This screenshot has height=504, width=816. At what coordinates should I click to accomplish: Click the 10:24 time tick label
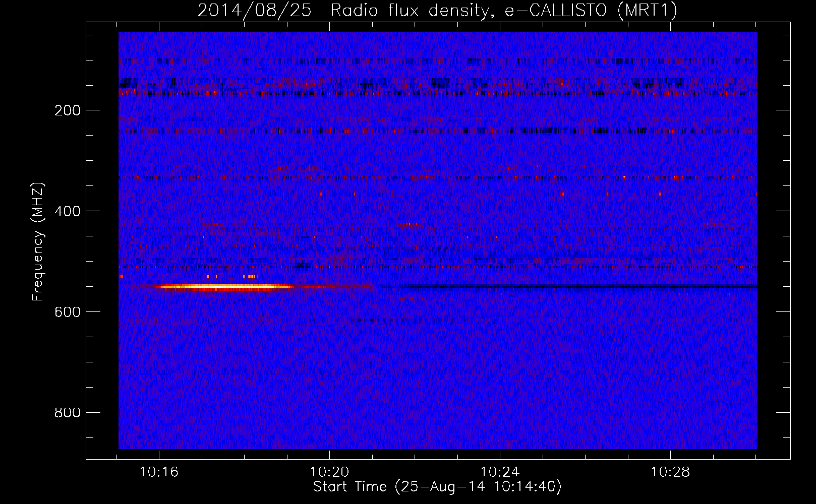pyautogui.click(x=500, y=472)
